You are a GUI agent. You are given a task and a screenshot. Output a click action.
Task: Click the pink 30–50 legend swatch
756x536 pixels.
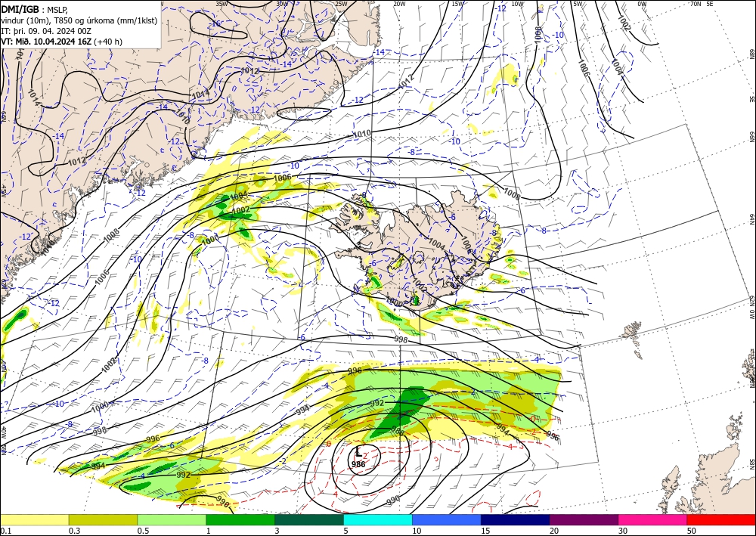coord(653,519)
